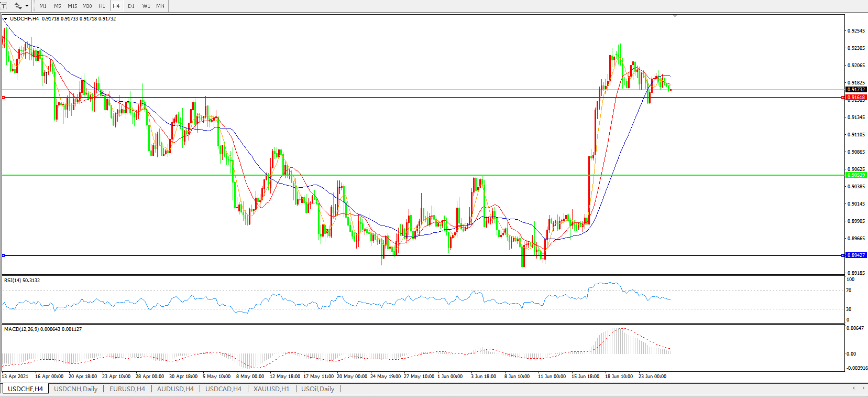Select the text label tool icon

tap(4, 6)
